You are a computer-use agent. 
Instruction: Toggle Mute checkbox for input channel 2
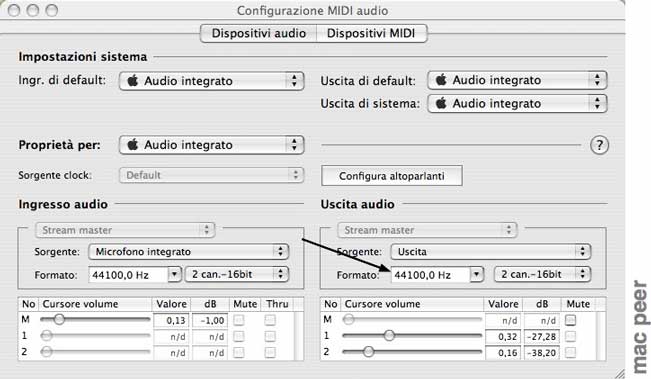(239, 352)
